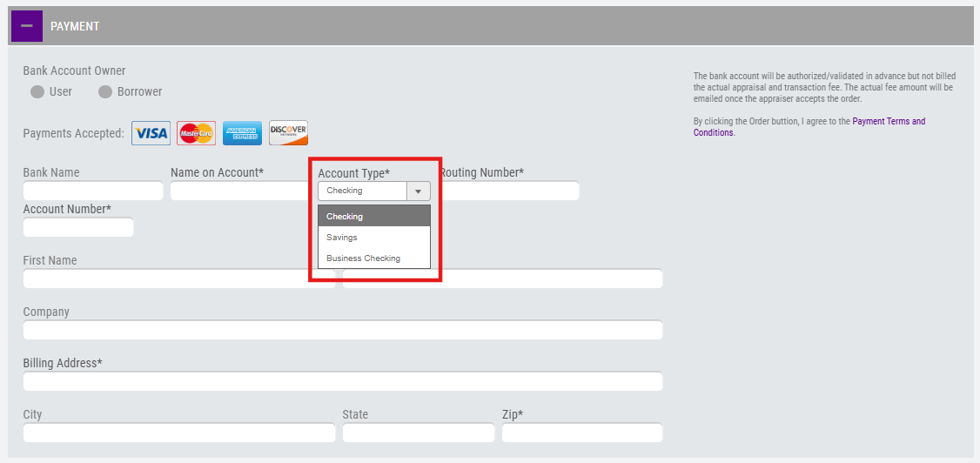Image resolution: width=980 pixels, height=463 pixels.
Task: Choose Checking from the account type list
Action: tap(374, 216)
